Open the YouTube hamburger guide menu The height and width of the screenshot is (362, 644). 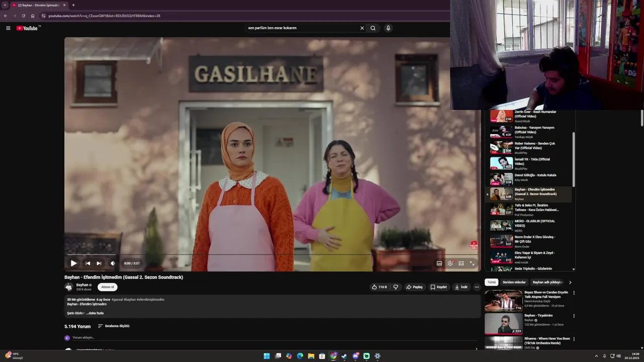(8, 28)
